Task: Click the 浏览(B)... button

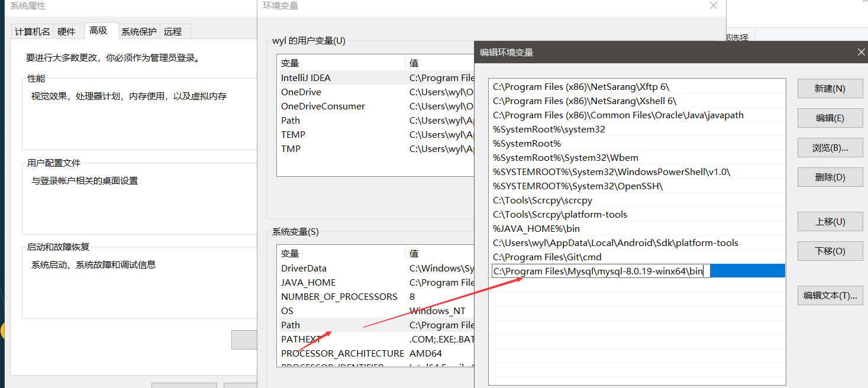Action: pyautogui.click(x=830, y=148)
